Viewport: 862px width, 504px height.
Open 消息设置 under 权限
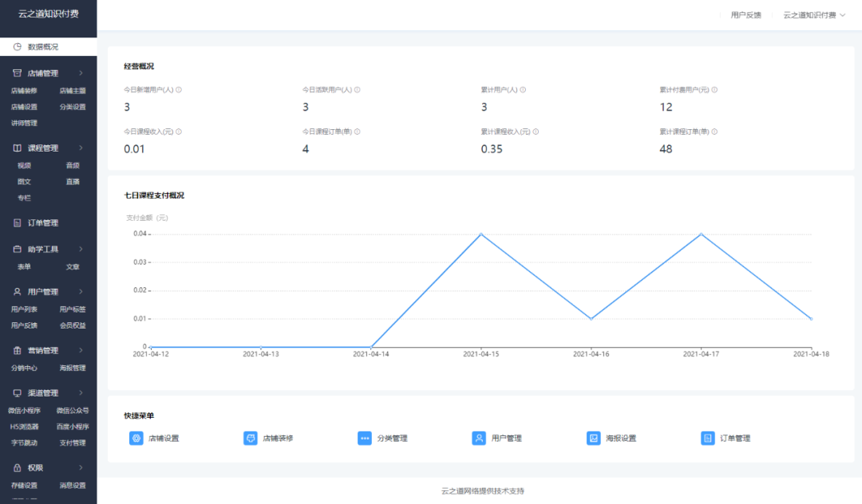pos(73,486)
